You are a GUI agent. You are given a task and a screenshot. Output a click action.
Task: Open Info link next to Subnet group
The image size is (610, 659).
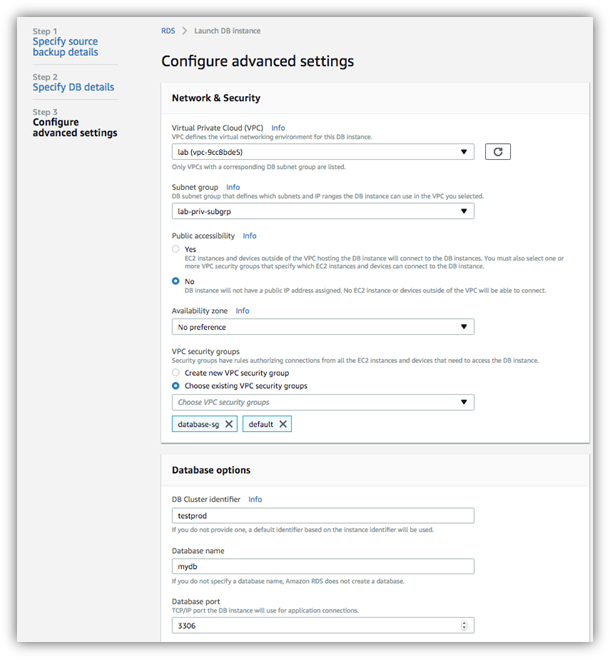233,187
